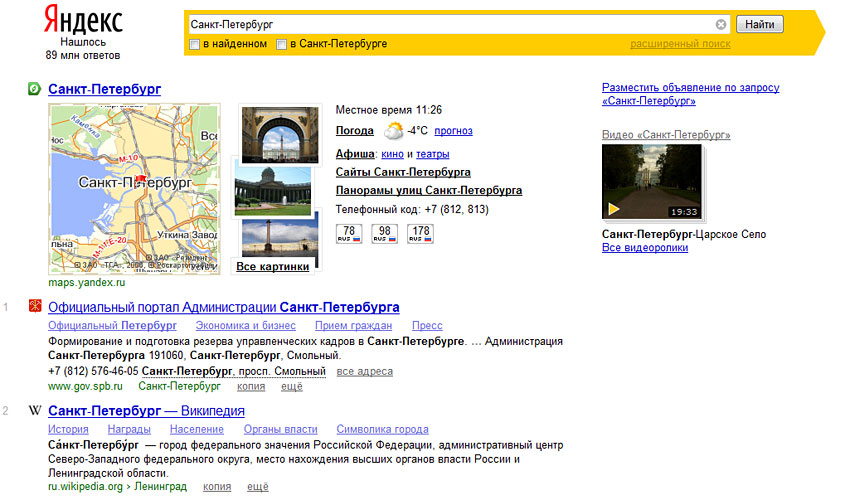Screen dimensions: 845x500
Task: Open the Saint Petersburg map thumbnail
Action: coord(134,189)
